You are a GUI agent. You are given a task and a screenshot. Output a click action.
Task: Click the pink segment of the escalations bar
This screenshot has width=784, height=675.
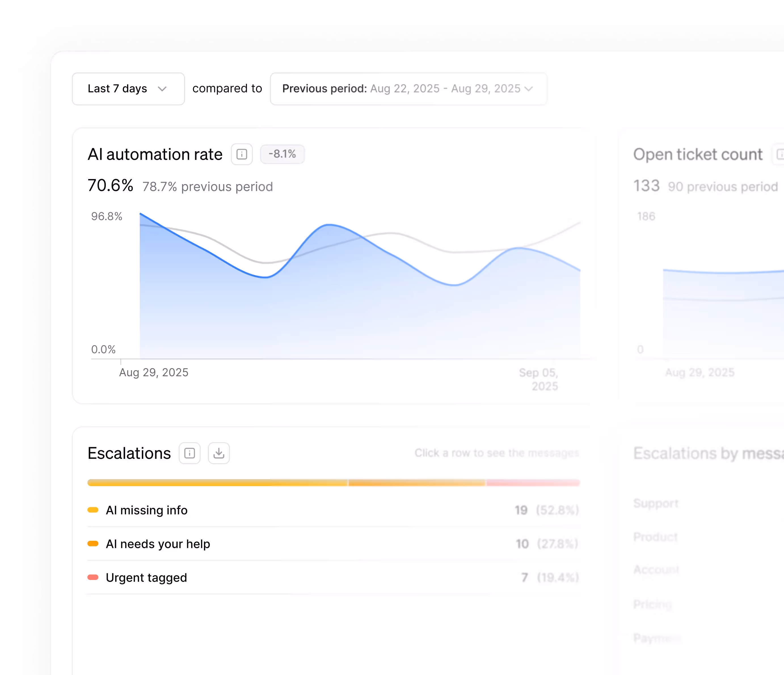pos(533,483)
